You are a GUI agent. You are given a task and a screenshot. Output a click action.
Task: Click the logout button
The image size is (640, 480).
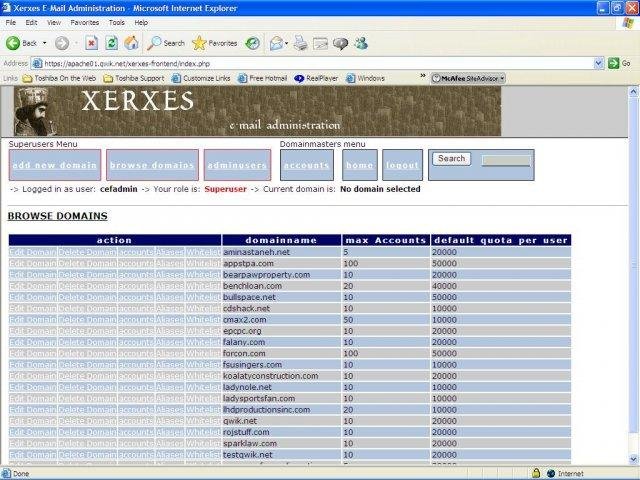(402, 165)
